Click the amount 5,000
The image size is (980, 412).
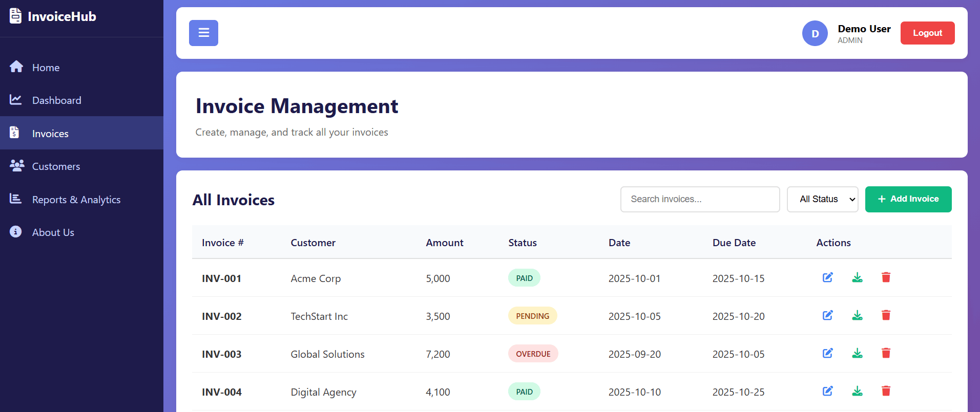(x=438, y=278)
